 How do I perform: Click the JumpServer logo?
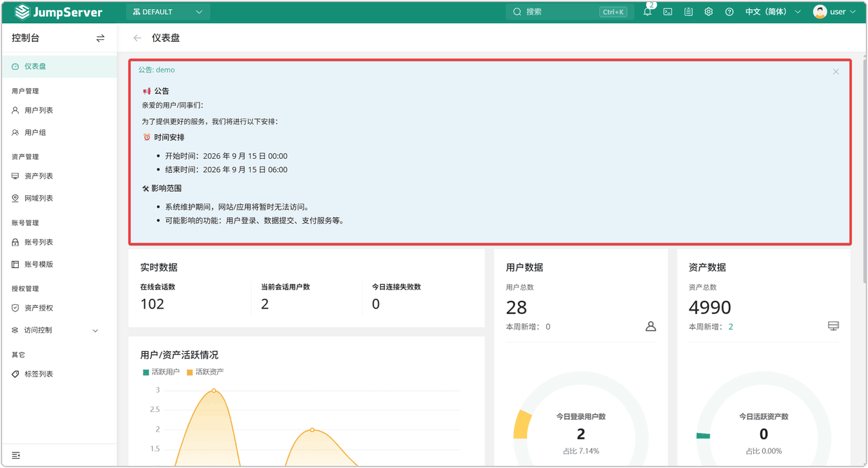(59, 12)
